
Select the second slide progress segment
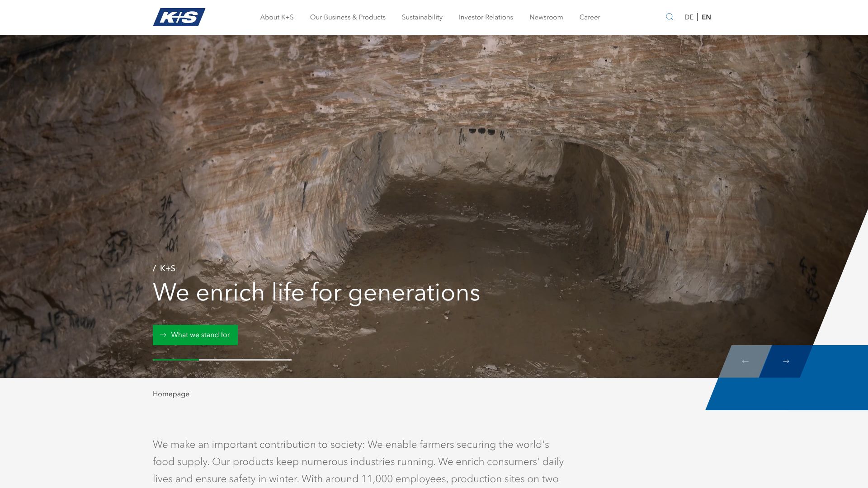click(222, 360)
